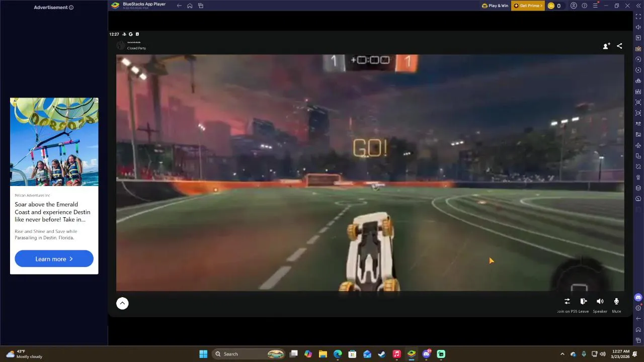The image size is (644, 362).
Task: Open Discord from the BlueStacks sidebar
Action: coord(638,297)
